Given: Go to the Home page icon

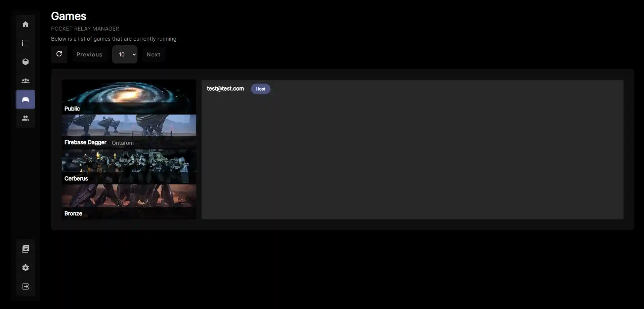Looking at the screenshot, I should (26, 24).
